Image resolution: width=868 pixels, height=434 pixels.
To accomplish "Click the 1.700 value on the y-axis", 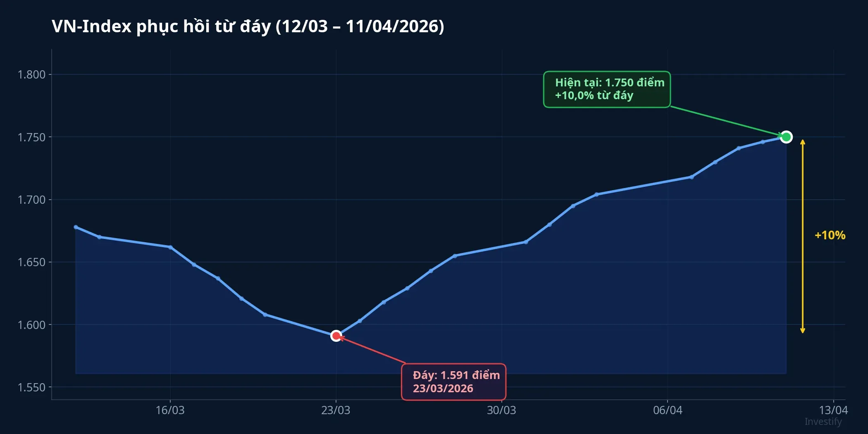I will click(31, 200).
